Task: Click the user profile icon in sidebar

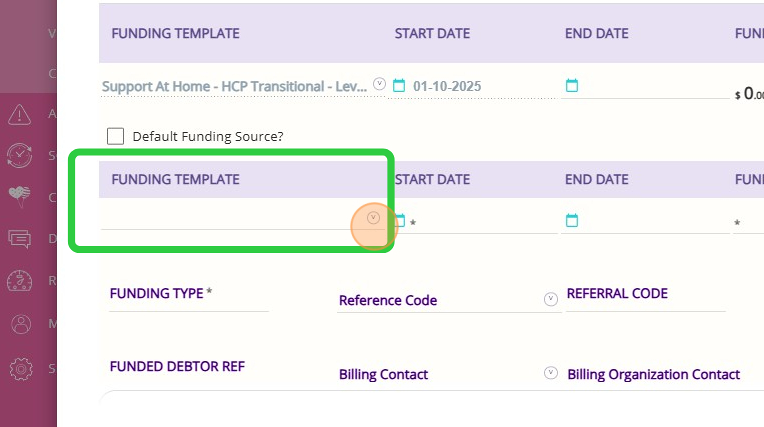Action: click(x=19, y=324)
